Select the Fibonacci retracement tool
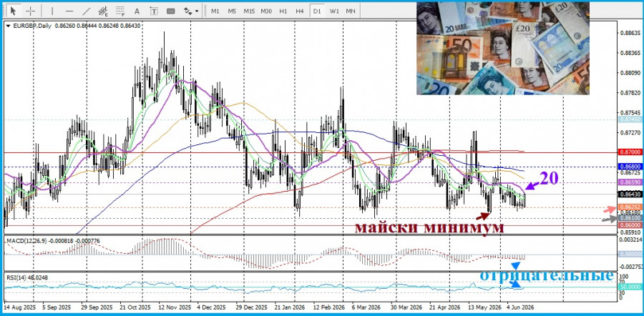Screen dimensions: 644x316 tap(120, 11)
